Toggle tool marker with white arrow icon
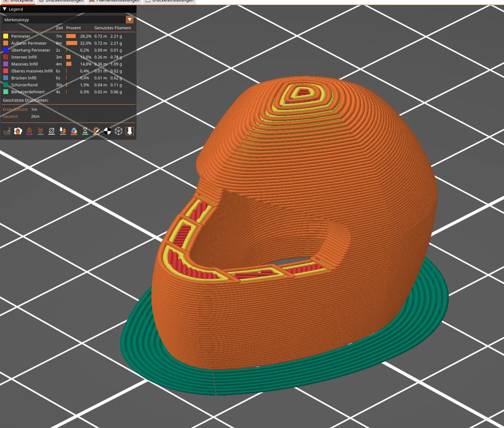 [130, 131]
